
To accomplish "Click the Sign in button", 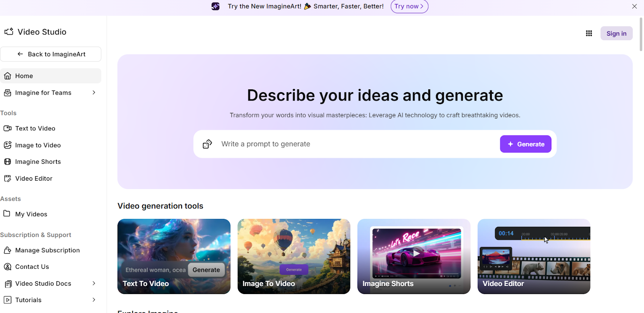I will [x=616, y=33].
